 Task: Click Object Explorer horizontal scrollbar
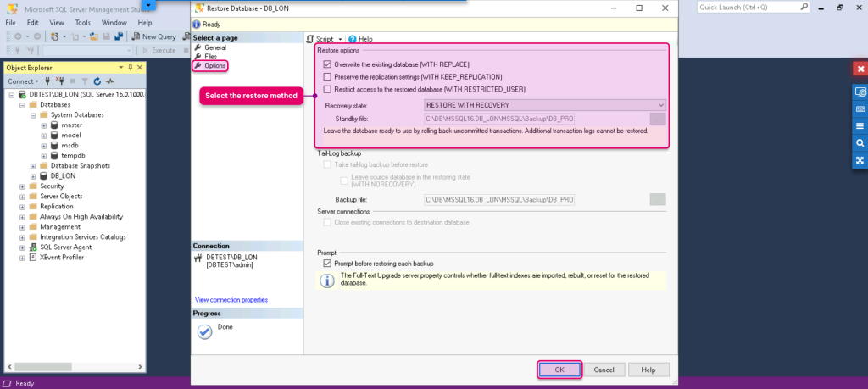coord(75,367)
